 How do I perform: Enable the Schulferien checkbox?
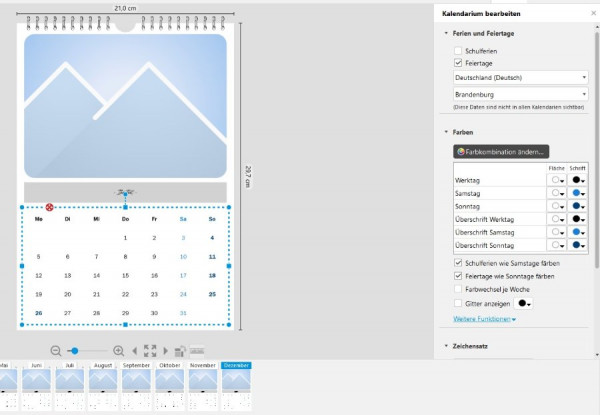click(458, 51)
